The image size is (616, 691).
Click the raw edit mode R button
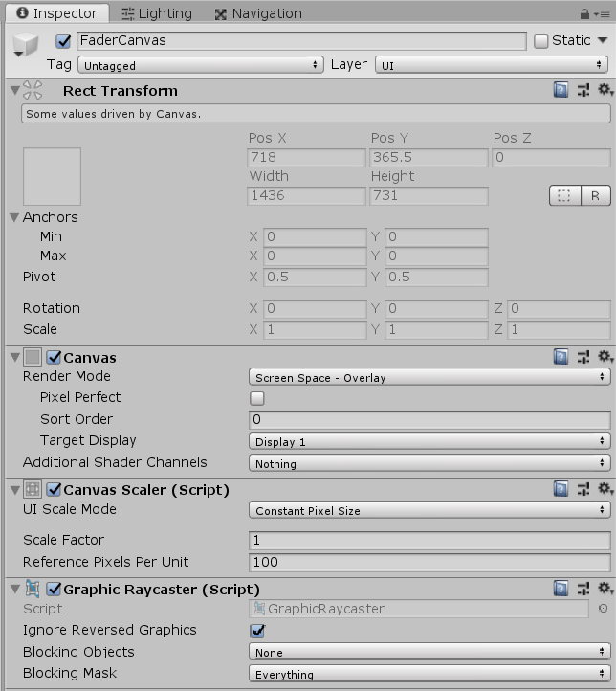coord(595,195)
